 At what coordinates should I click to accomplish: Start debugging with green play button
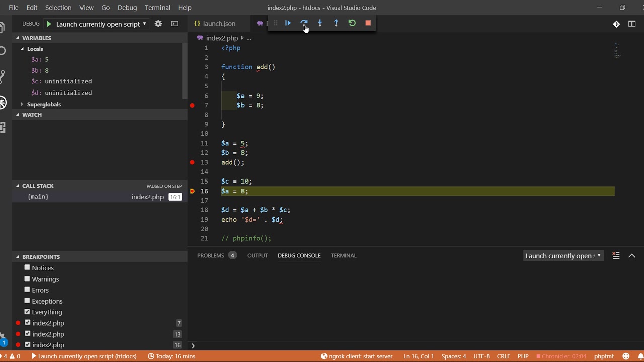pyautogui.click(x=49, y=24)
